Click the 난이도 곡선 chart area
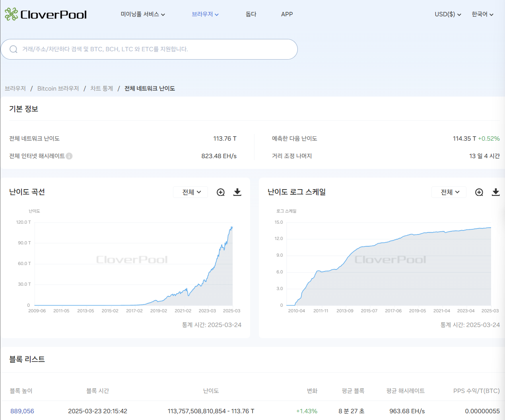 134,264
